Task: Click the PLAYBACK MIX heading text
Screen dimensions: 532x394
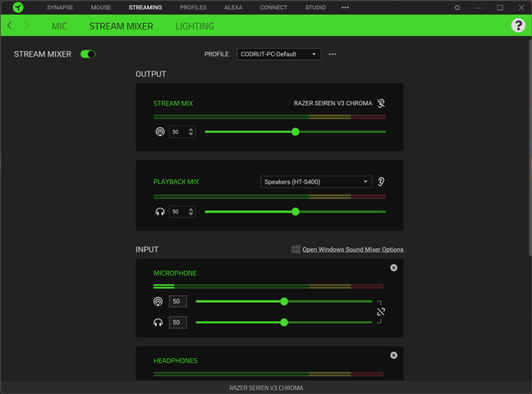Action: pos(176,181)
